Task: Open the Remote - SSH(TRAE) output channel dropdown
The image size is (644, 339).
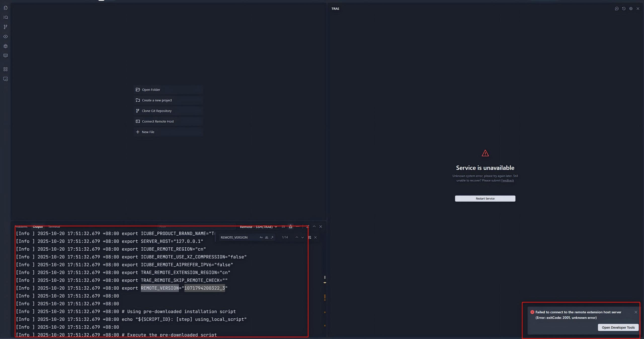Action: [258, 227]
